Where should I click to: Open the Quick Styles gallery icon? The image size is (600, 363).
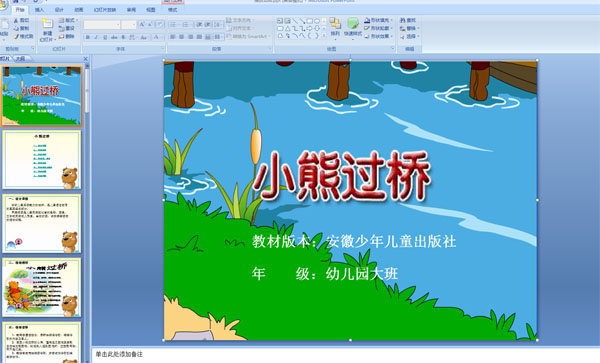tap(353, 24)
